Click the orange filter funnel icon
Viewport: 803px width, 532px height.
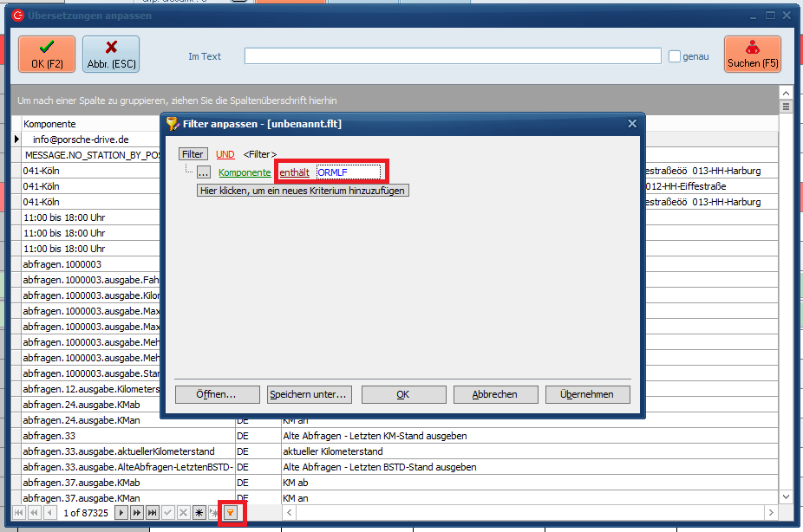coord(231,513)
